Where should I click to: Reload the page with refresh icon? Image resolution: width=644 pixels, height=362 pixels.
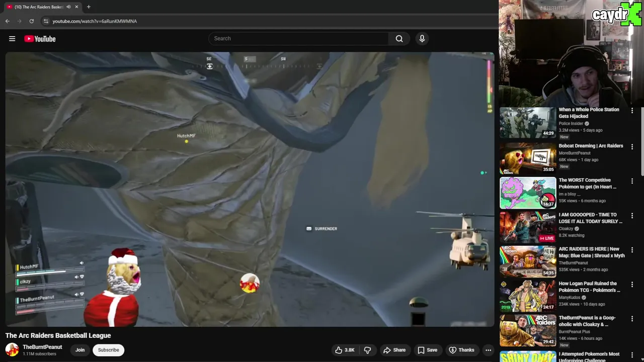pyautogui.click(x=31, y=21)
